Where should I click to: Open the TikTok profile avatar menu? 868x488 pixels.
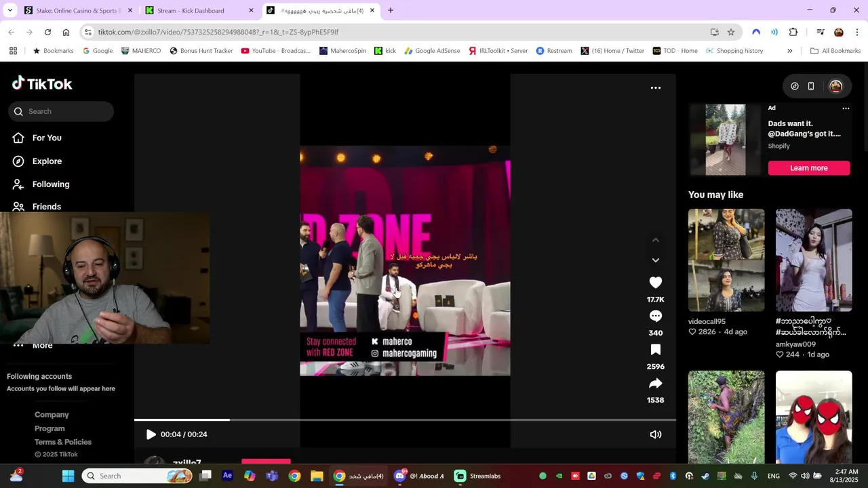835,86
